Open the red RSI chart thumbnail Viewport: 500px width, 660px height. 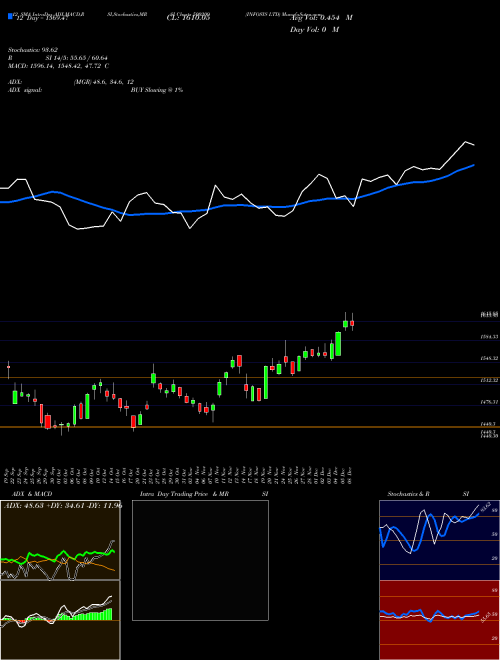click(x=439, y=620)
